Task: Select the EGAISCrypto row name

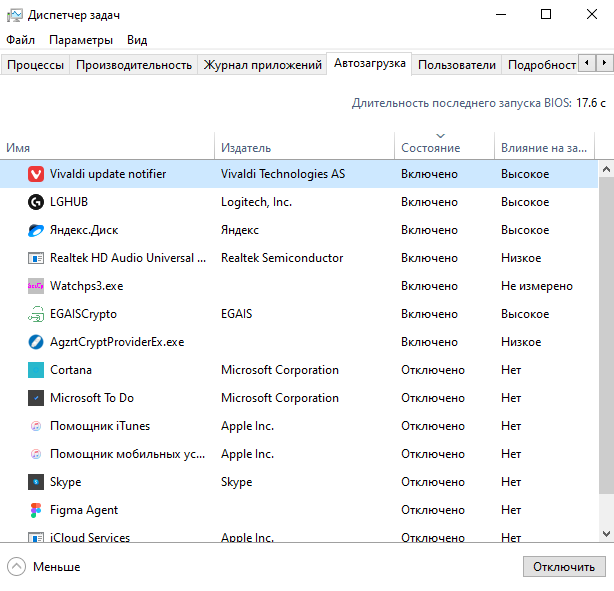Action: (83, 314)
